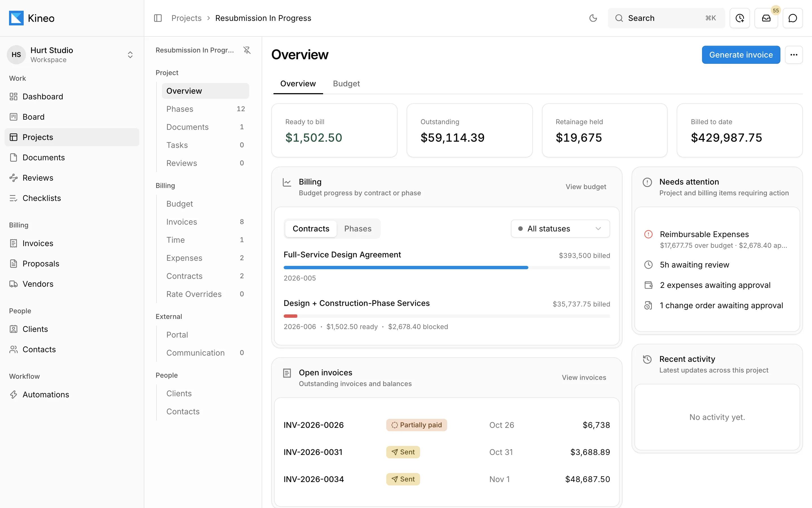This screenshot has height=508, width=812.
Task: Open Expenses in project nav
Action: [x=205, y=258]
